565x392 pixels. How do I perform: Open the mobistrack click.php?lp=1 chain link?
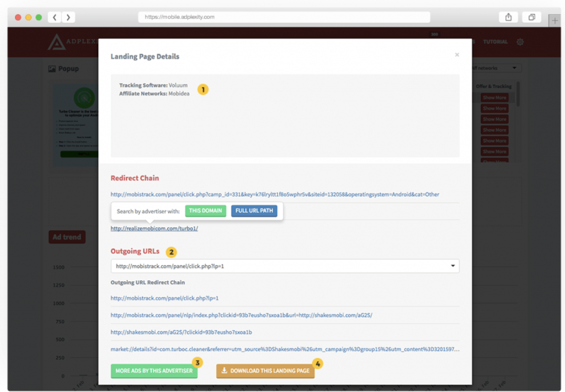point(164,298)
